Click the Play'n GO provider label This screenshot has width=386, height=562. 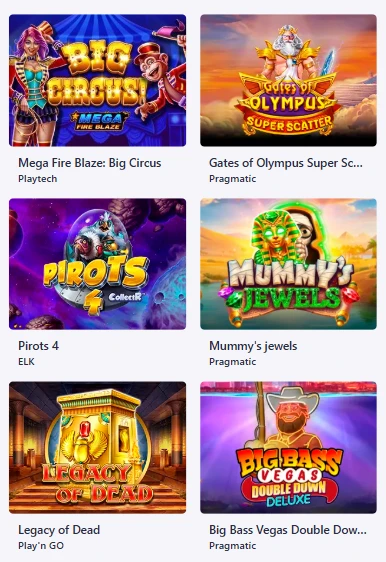click(x=41, y=546)
